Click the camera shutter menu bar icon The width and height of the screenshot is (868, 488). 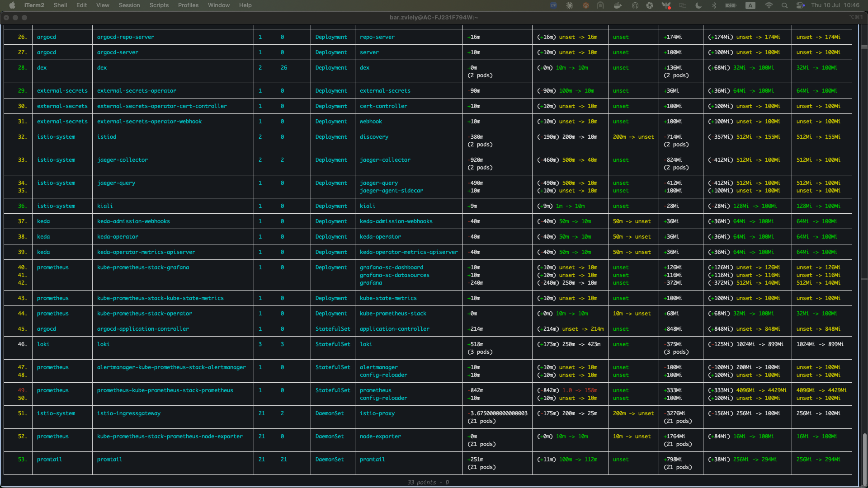click(650, 5)
